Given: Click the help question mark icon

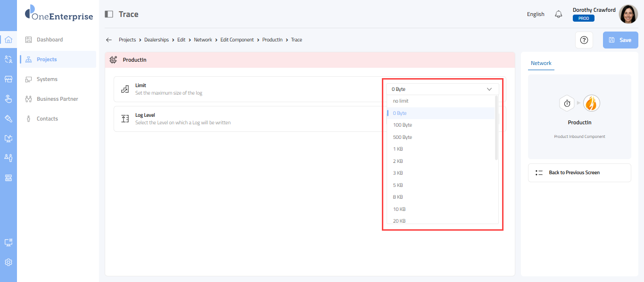Looking at the screenshot, I should pos(584,40).
